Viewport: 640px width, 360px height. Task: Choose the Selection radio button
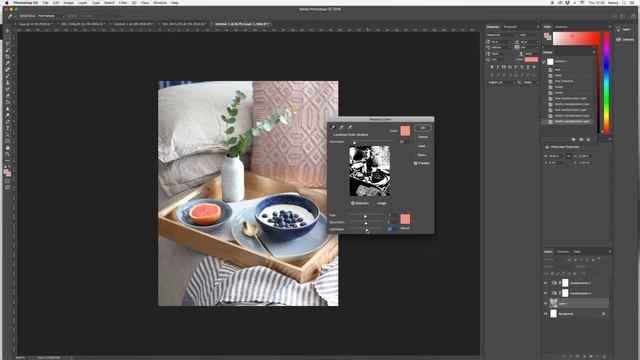(x=353, y=203)
